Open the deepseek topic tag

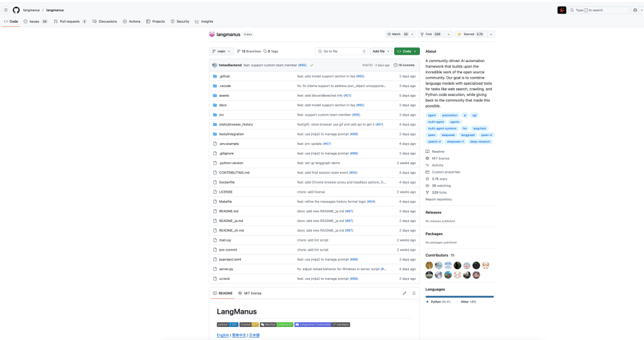coord(448,135)
